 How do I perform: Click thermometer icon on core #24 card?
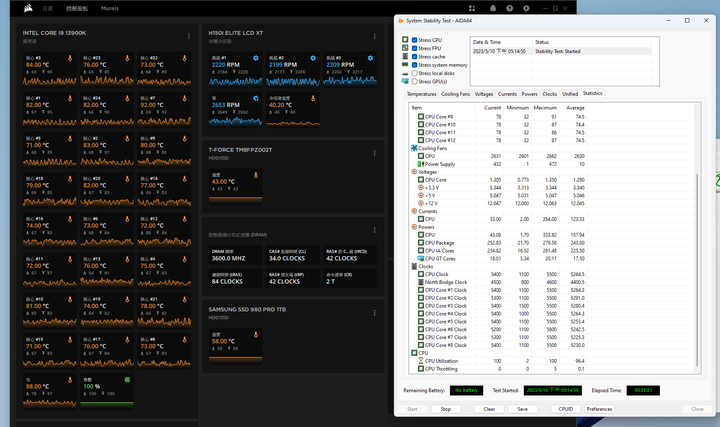tap(127, 98)
